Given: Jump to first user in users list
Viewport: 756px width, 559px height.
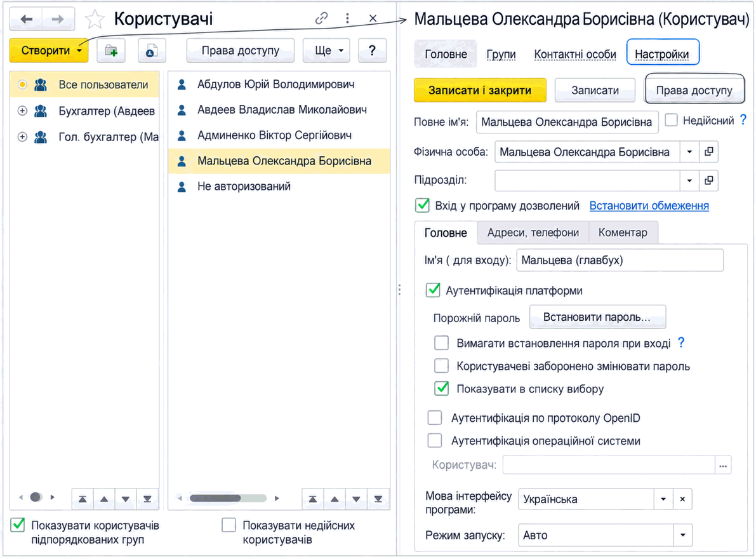Looking at the screenshot, I should pos(313,499).
